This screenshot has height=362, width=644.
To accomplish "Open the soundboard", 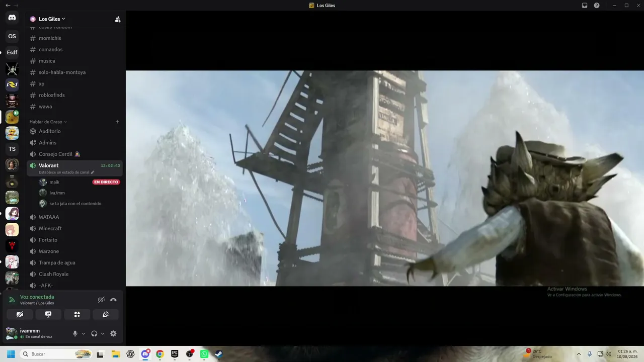I will point(106,314).
